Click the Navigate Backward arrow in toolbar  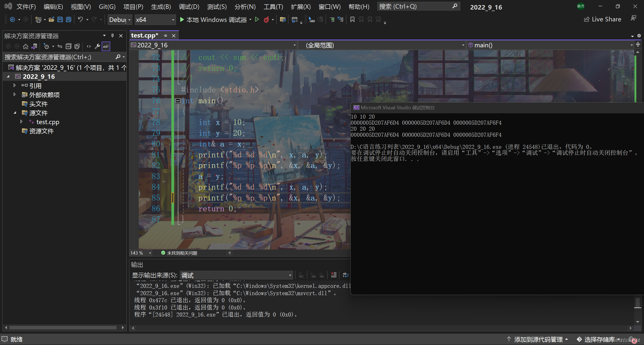point(12,19)
